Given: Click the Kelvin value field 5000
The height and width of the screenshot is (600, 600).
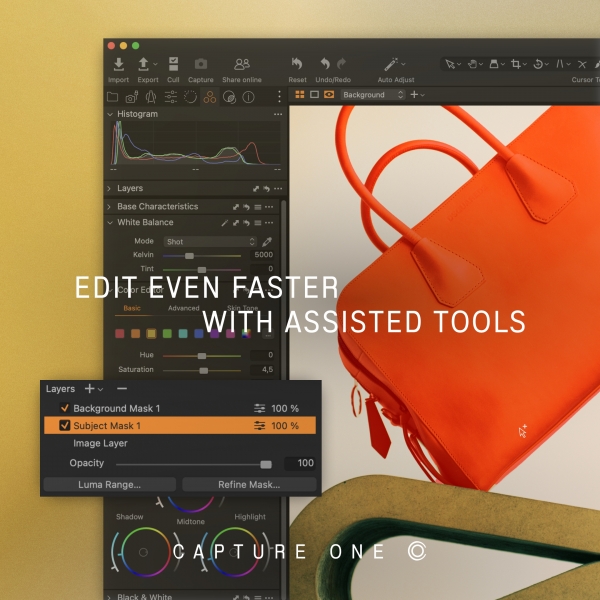Looking at the screenshot, I should point(262,255).
